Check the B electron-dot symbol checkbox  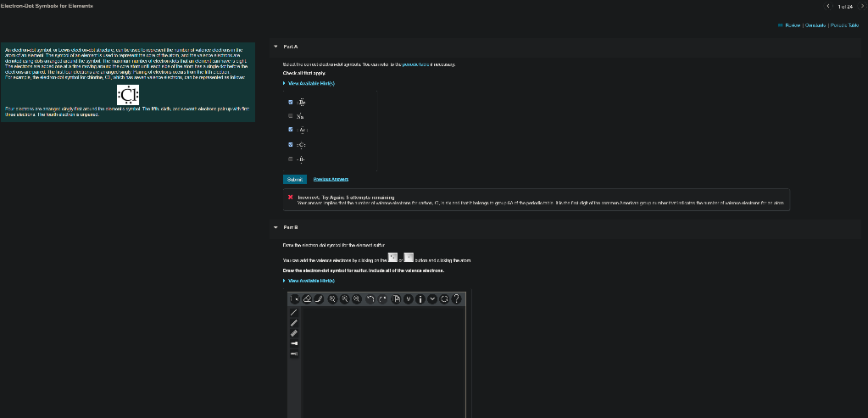point(291,159)
